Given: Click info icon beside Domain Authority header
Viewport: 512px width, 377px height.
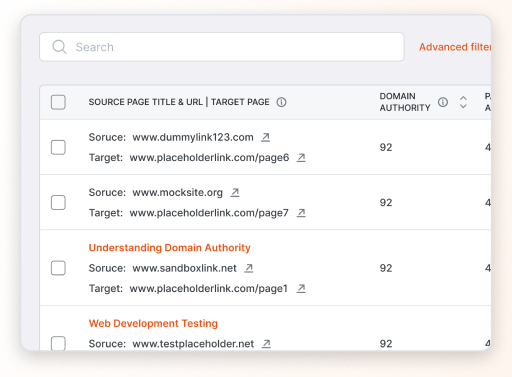Looking at the screenshot, I should (x=443, y=102).
